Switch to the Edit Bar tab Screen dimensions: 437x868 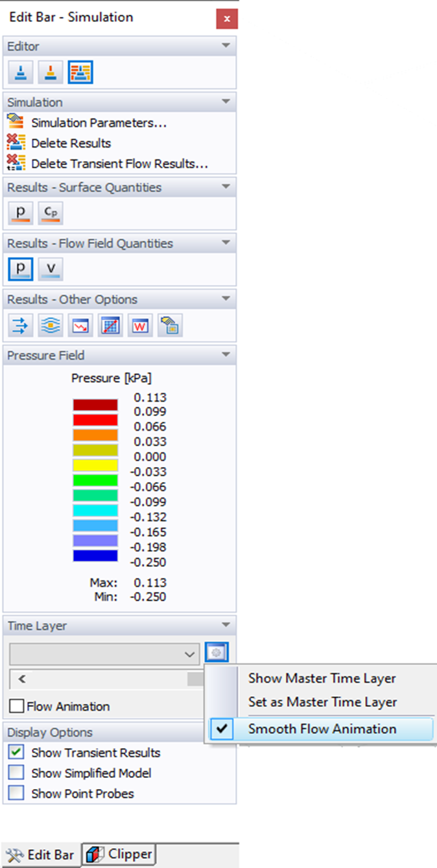pos(41,855)
